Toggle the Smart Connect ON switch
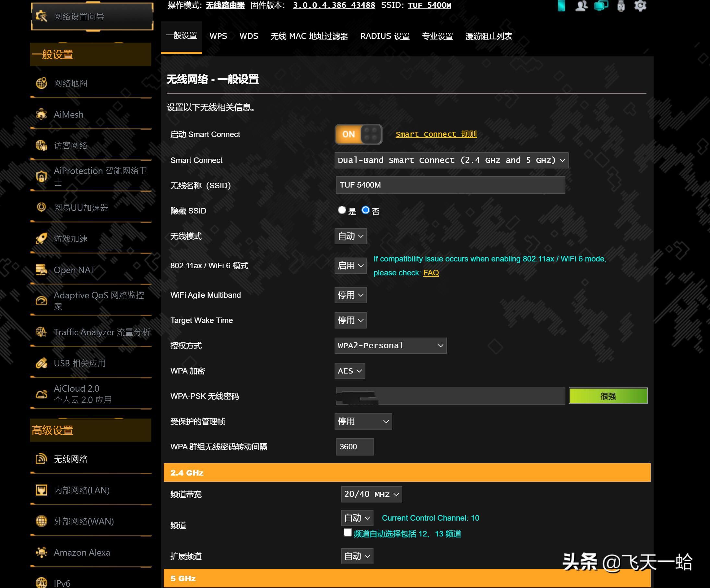The image size is (710, 588). point(358,134)
